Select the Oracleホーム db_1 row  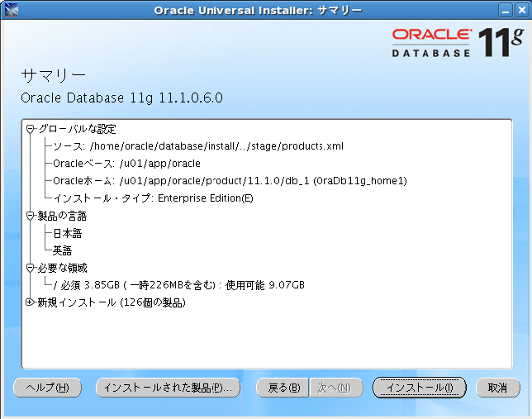click(230, 181)
